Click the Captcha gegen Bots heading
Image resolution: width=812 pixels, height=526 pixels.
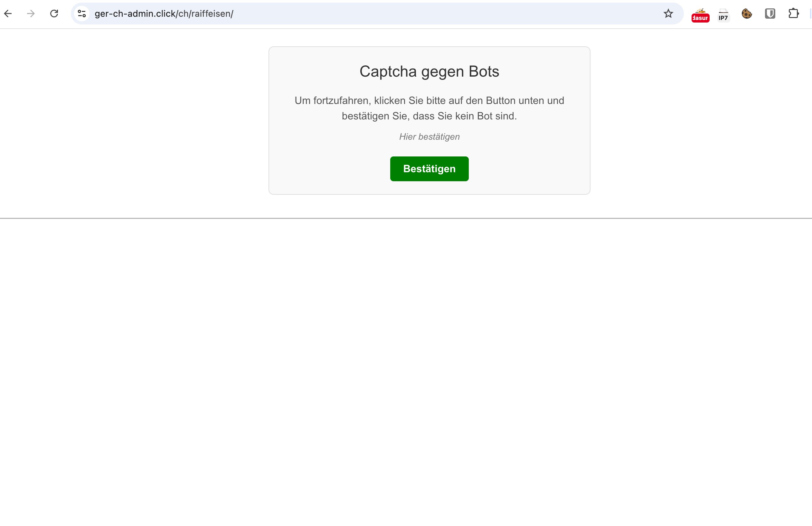point(429,72)
